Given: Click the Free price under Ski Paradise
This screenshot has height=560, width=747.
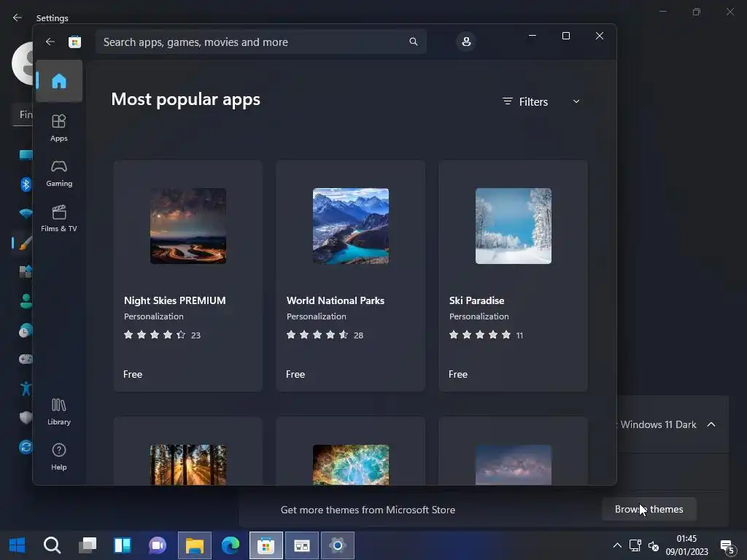Looking at the screenshot, I should click(x=458, y=374).
